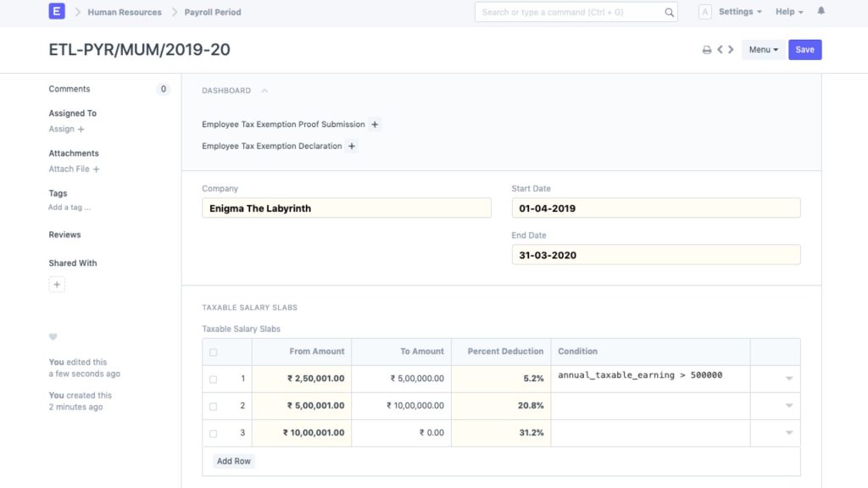Tick the checkbox for row 1
The height and width of the screenshot is (488, 868).
click(x=213, y=379)
